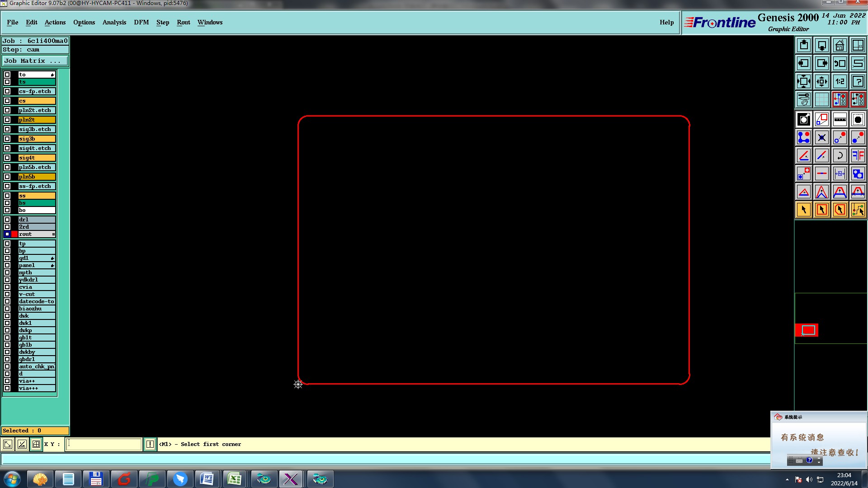Open the DFM menu
This screenshot has height=488, width=868.
[141, 22]
